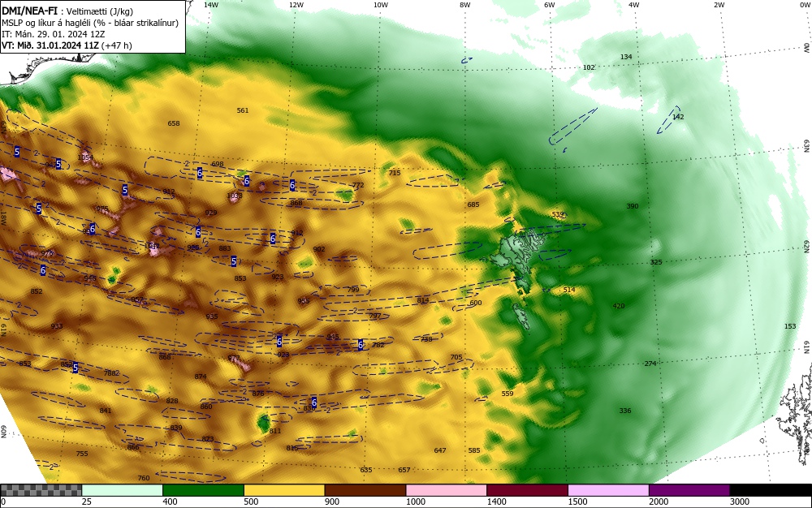This screenshot has width=812, height=508.
Task: Click the 14W longitude label
Action: 211,5
